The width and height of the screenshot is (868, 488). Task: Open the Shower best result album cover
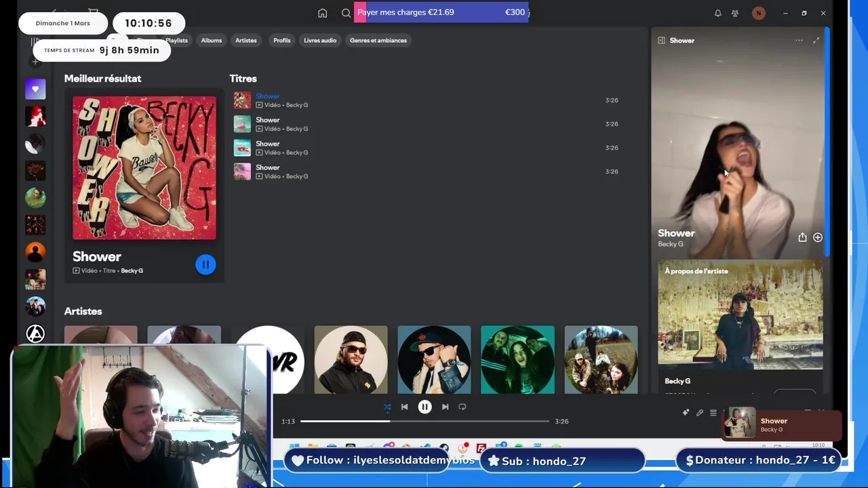pos(144,167)
